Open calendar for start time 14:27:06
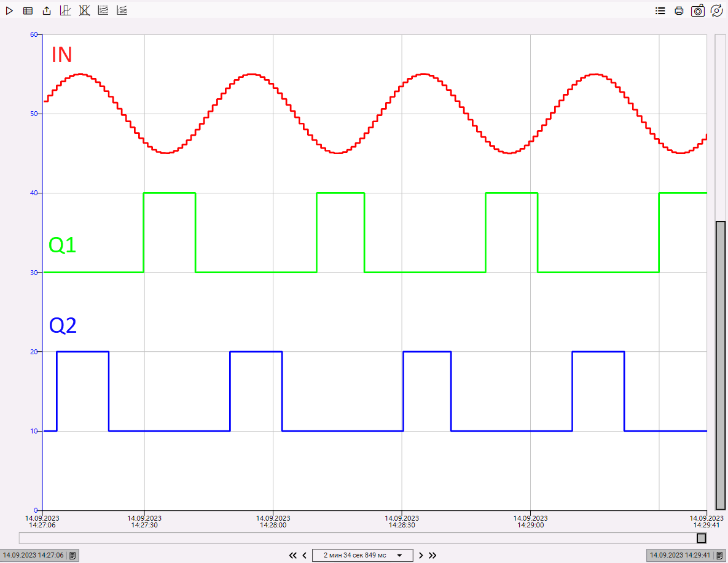This screenshot has width=728, height=563. [x=72, y=555]
